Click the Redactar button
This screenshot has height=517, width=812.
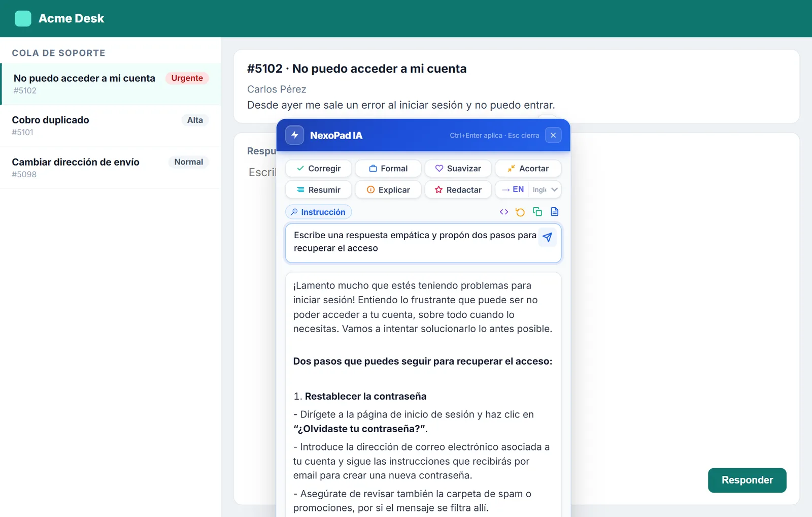click(458, 190)
